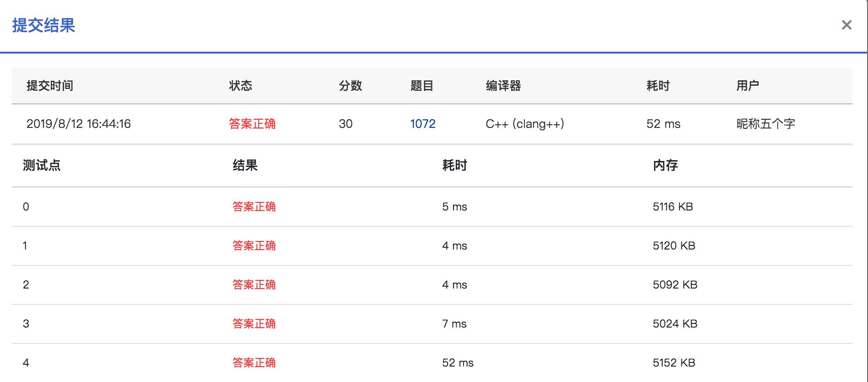
Task: Click 5 ms time for test point 0
Action: coord(454,207)
